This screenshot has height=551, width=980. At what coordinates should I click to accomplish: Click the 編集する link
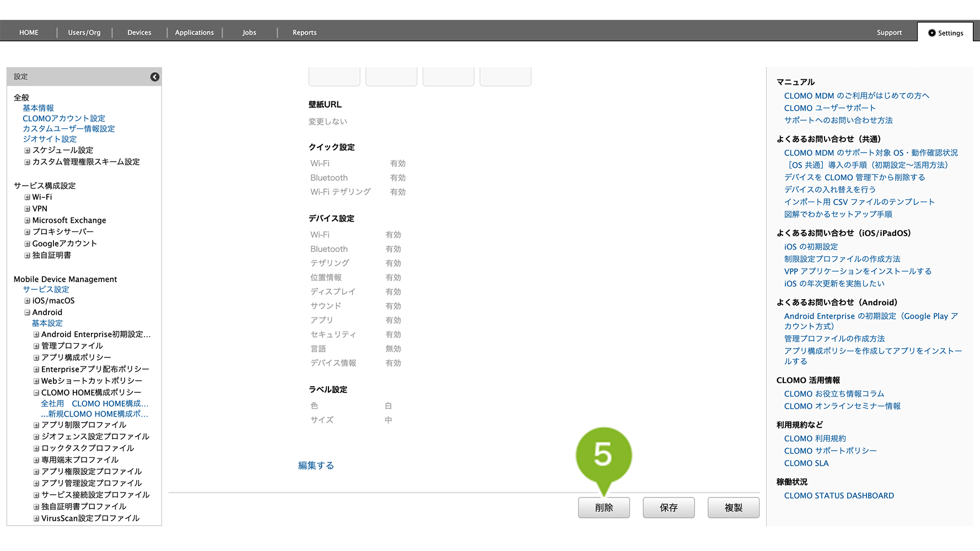[316, 466]
